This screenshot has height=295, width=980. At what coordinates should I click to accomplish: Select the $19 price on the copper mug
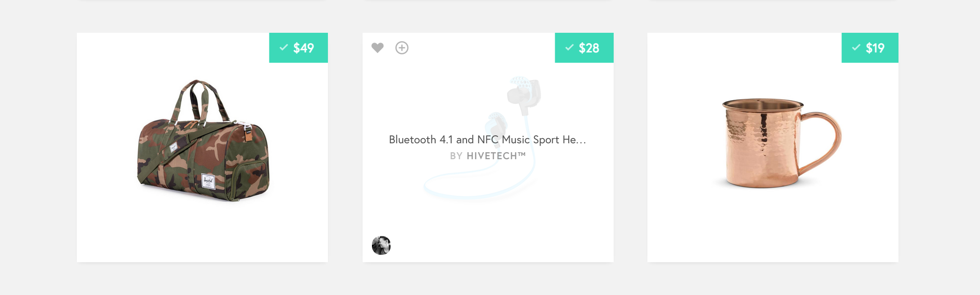(875, 48)
